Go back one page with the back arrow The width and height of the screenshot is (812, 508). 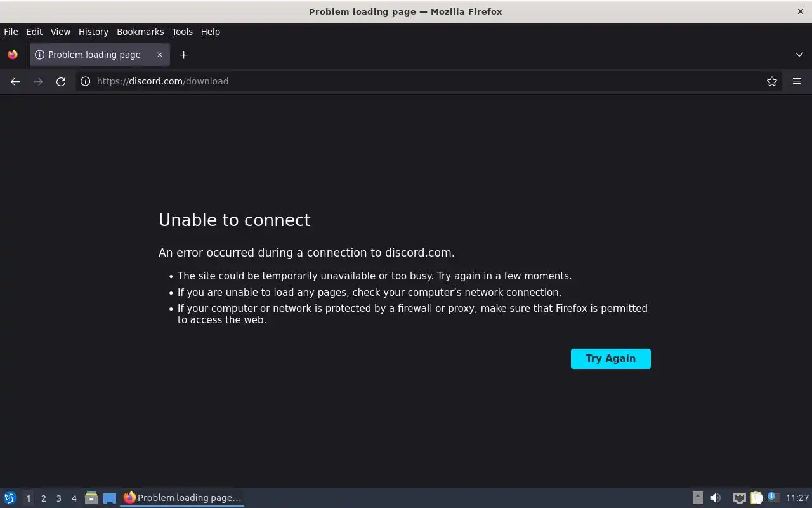[15, 81]
